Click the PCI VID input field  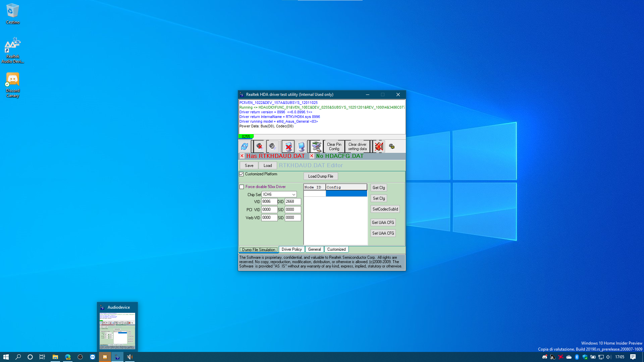pyautogui.click(x=269, y=210)
